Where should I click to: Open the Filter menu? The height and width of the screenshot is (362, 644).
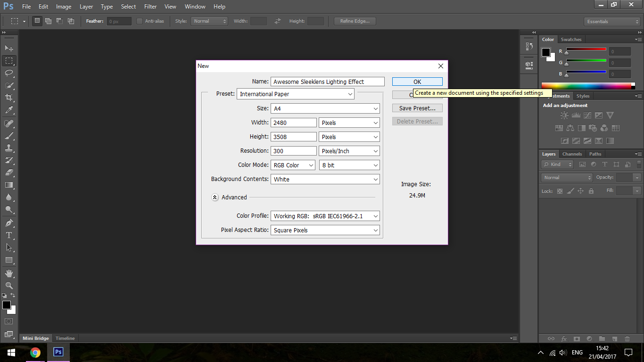pyautogui.click(x=150, y=7)
